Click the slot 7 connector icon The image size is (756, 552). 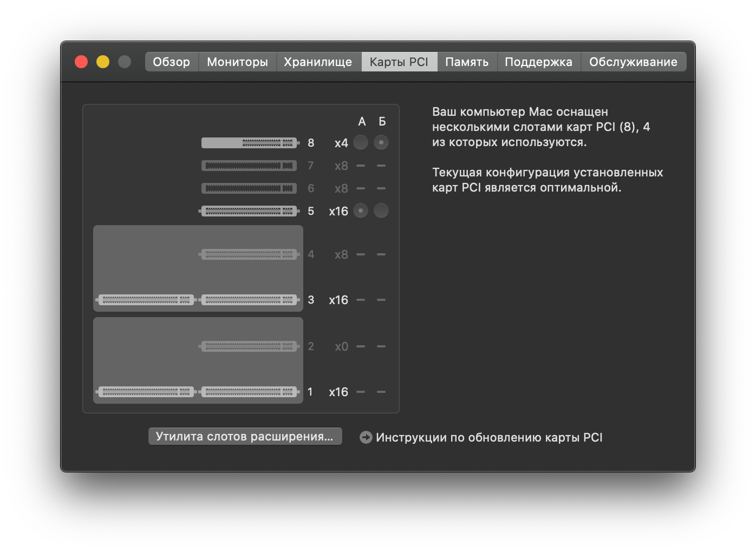point(249,166)
